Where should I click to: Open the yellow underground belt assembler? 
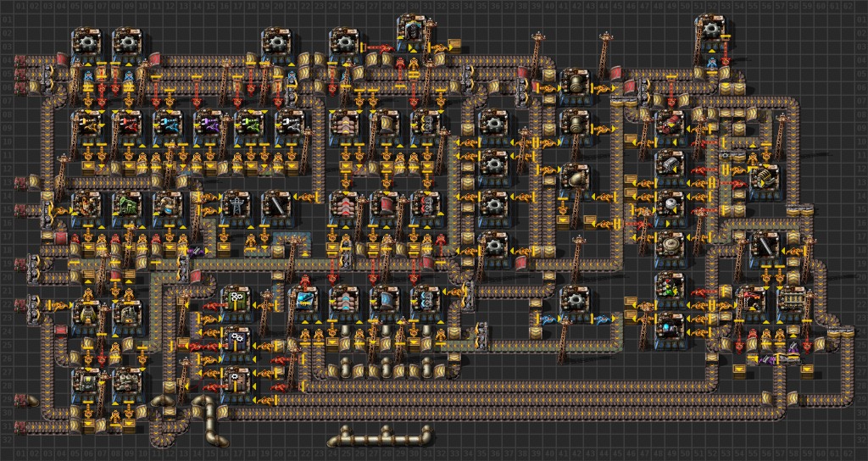click(x=386, y=128)
